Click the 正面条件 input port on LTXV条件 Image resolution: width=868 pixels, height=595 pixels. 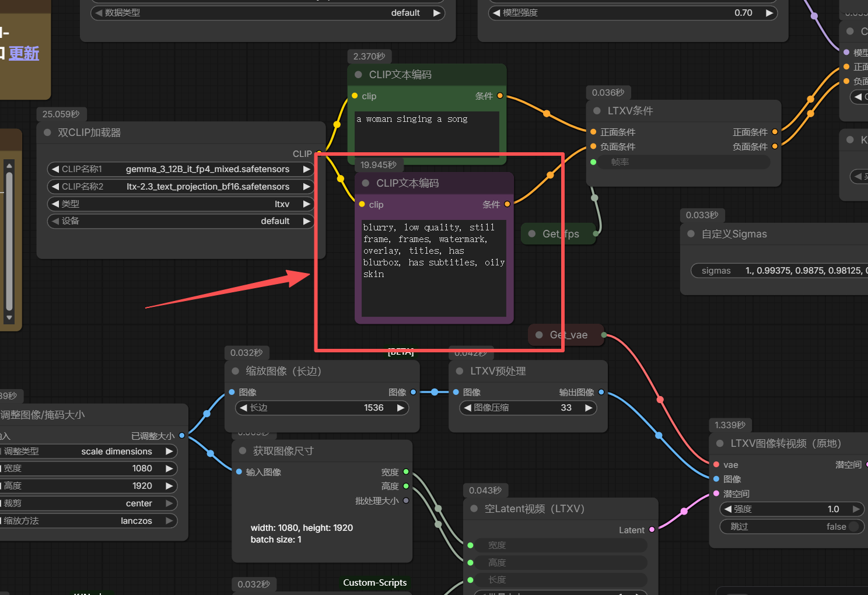tap(593, 132)
